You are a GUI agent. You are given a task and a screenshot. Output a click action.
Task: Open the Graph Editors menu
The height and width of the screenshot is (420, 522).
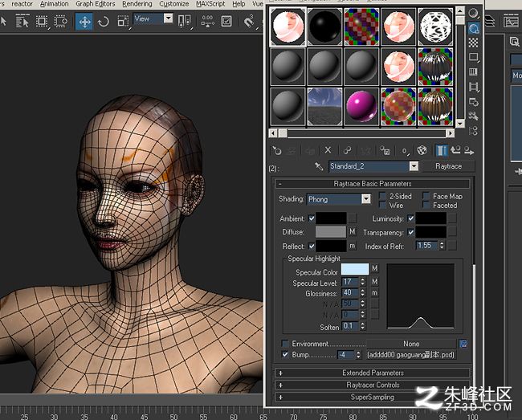[x=96, y=4]
